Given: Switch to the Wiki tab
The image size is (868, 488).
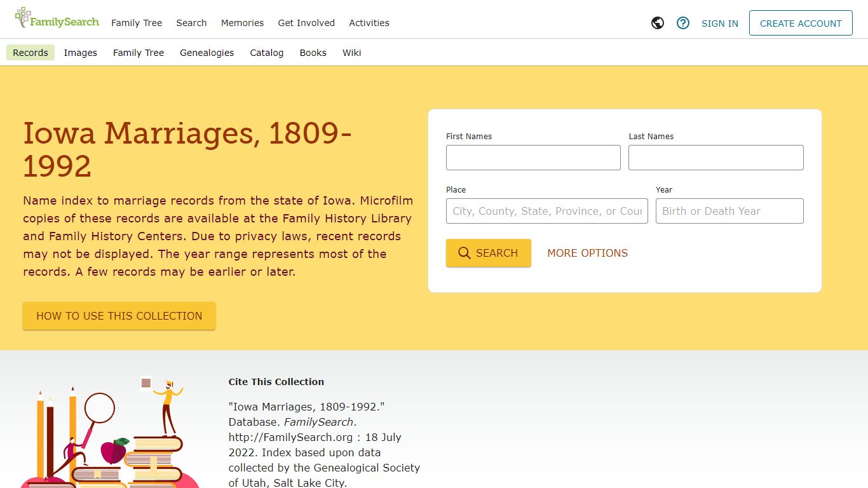Looking at the screenshot, I should point(351,53).
